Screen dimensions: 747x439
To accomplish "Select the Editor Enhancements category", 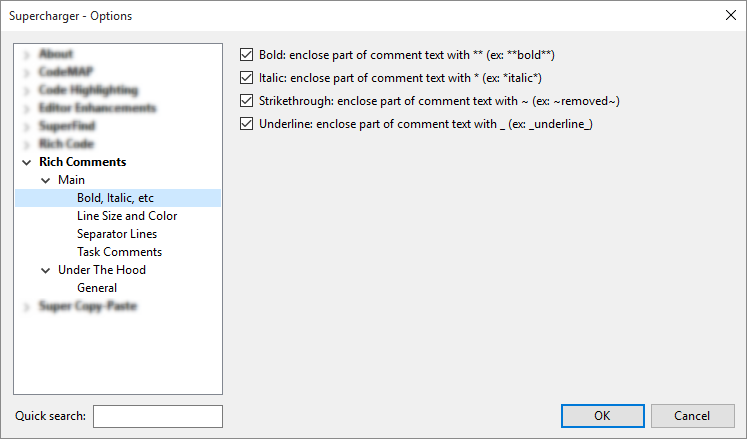I will [97, 108].
